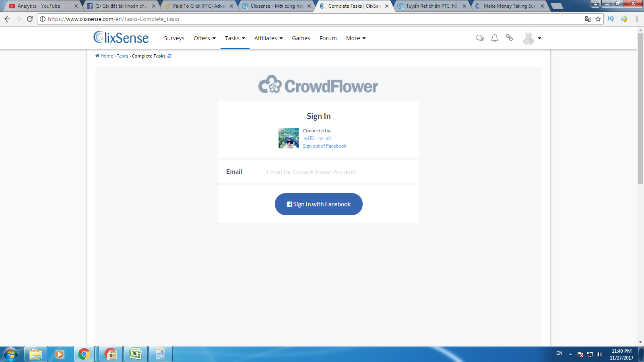
Task: Click the browser forward arrow
Action: [x=19, y=19]
